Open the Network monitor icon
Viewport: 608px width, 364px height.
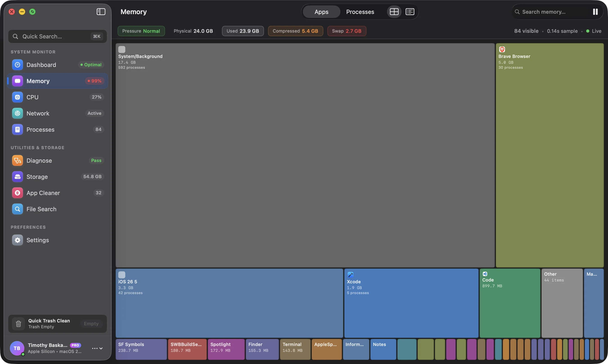click(18, 113)
